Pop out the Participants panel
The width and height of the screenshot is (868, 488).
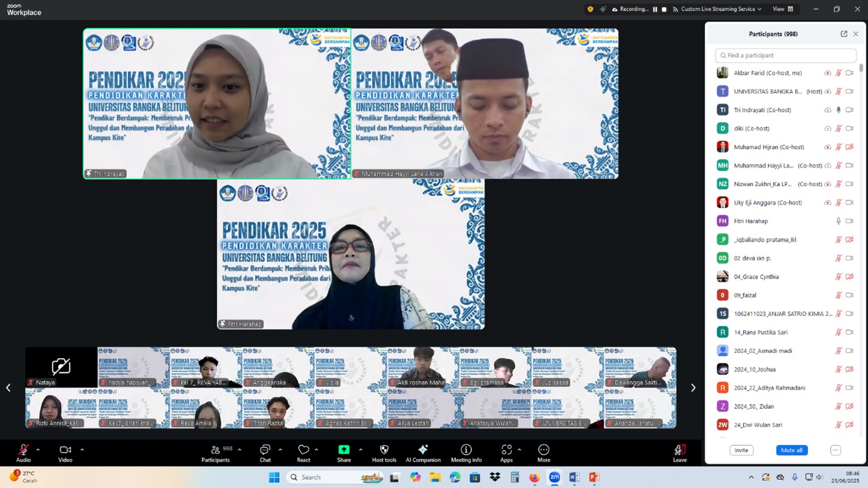(844, 34)
